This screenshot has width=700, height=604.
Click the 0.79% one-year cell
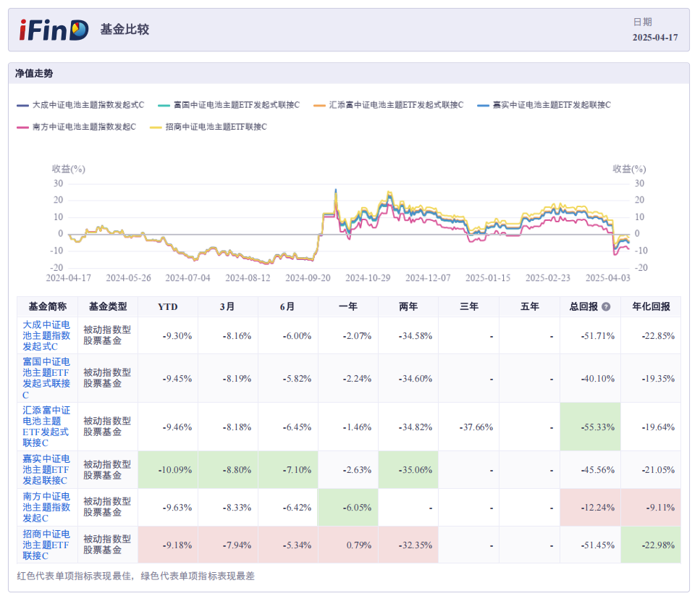[347, 545]
